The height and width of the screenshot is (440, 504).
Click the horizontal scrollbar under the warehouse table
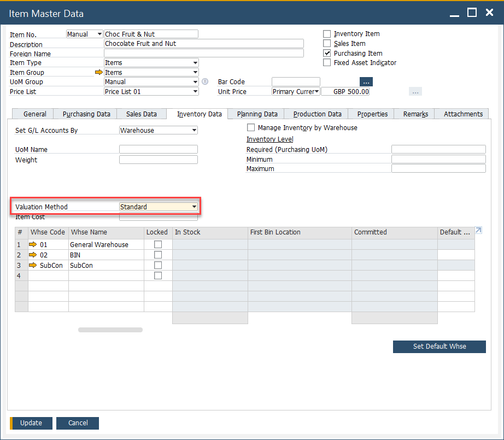[x=110, y=330]
